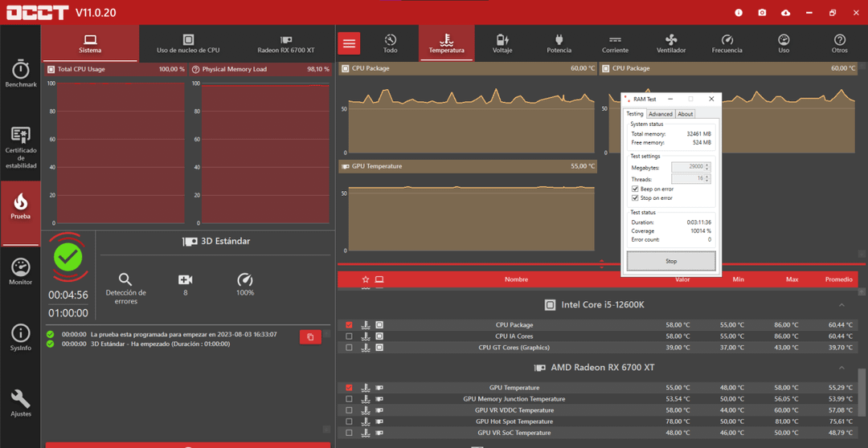Click the cloud download icon

point(785,12)
